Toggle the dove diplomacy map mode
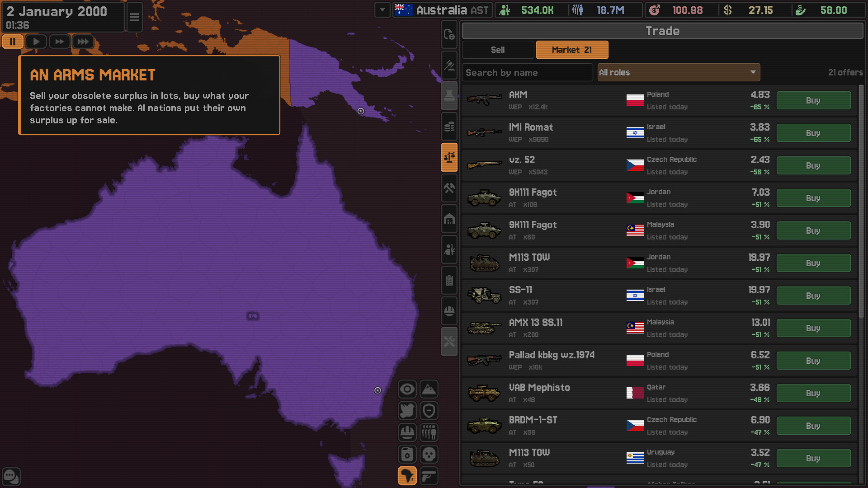The width and height of the screenshot is (868, 488). click(407, 411)
